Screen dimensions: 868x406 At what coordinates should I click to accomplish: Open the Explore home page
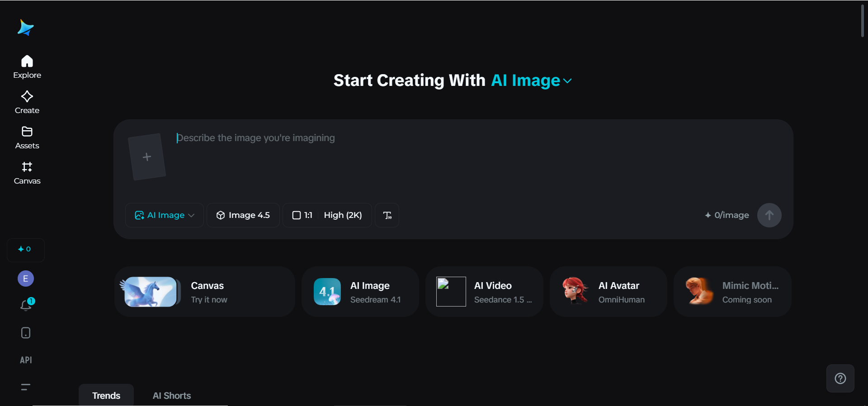coord(27,67)
